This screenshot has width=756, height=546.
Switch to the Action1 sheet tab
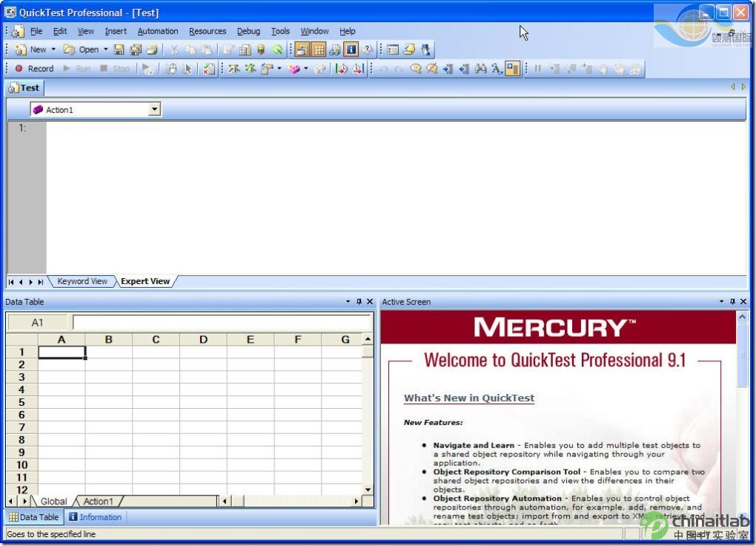[99, 501]
